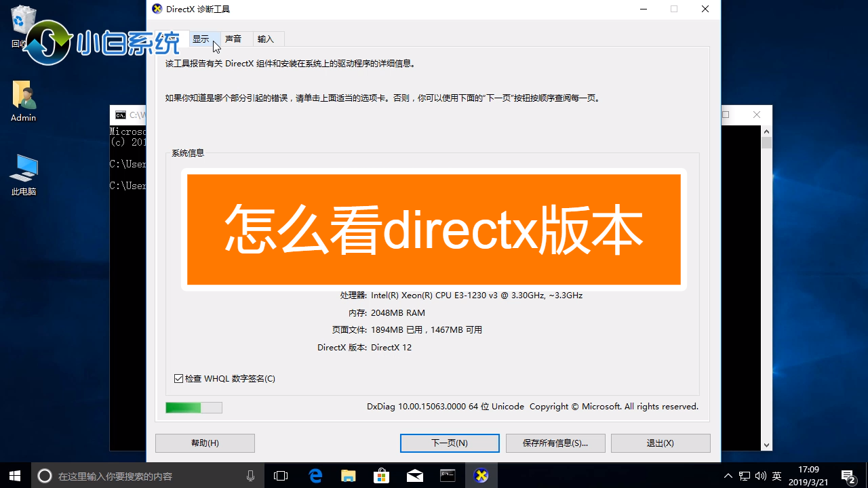Switch to Command Prompt taskbar icon
This screenshot has height=488, width=868.
448,476
